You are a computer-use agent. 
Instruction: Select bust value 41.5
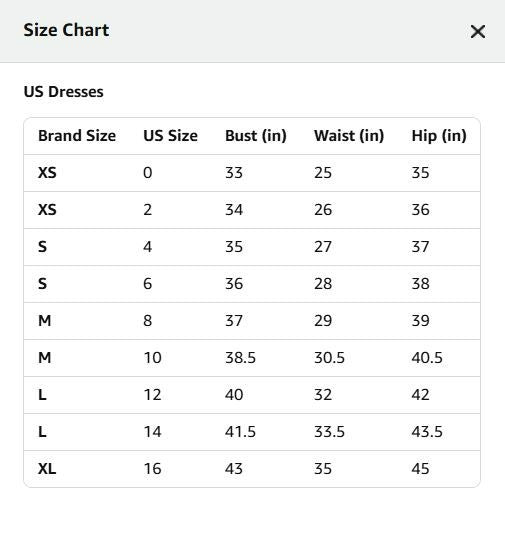pyautogui.click(x=240, y=432)
